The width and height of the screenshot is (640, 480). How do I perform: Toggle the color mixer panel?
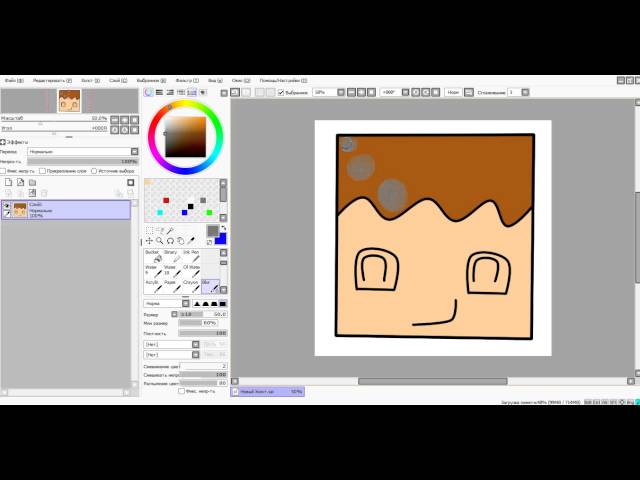tap(181, 93)
